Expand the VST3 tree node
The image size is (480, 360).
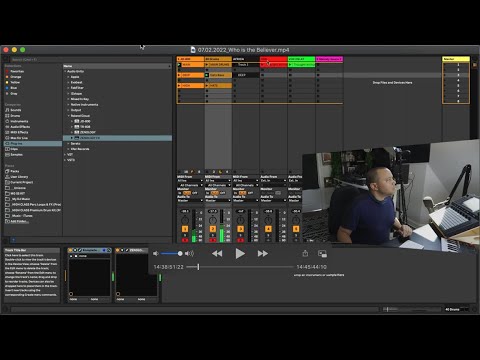65,160
